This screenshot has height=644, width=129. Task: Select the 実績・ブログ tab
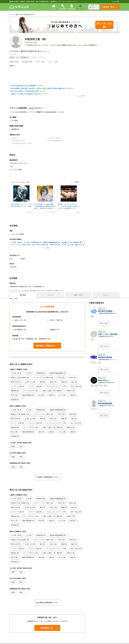78,295
